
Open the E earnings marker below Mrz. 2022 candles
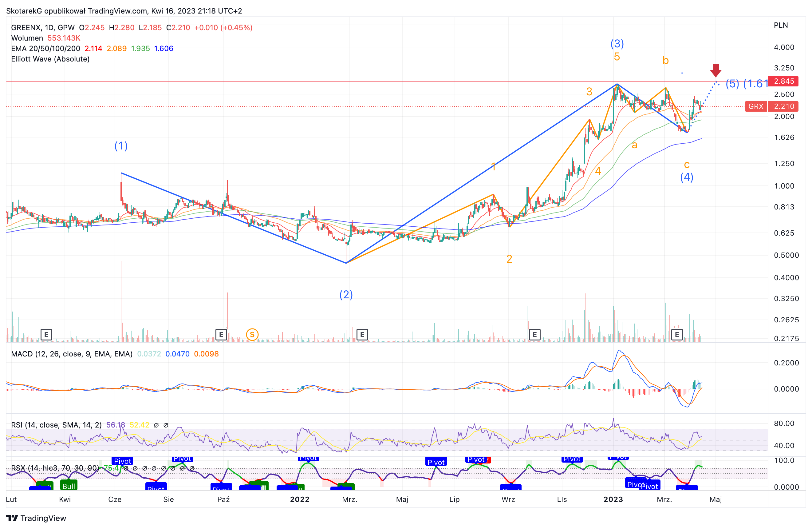[362, 334]
